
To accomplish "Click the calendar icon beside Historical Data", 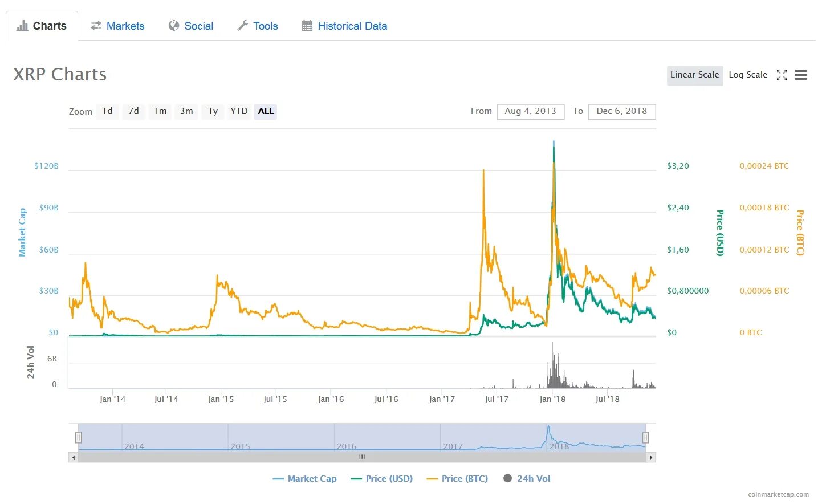I will [x=307, y=26].
